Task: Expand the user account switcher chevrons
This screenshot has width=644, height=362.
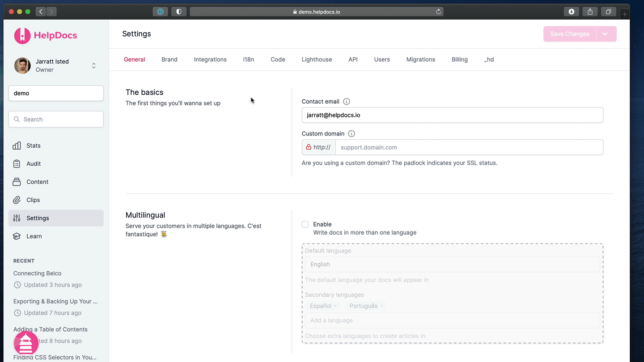Action: coord(94,66)
